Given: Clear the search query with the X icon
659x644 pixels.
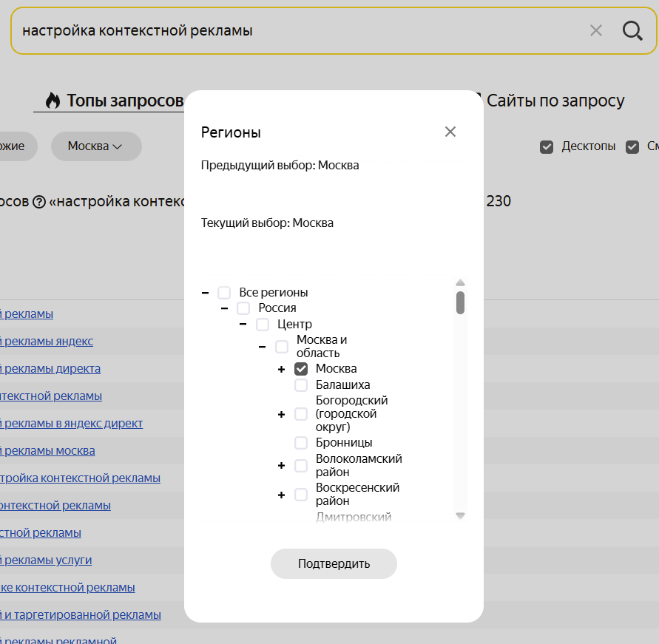Looking at the screenshot, I should click(596, 30).
